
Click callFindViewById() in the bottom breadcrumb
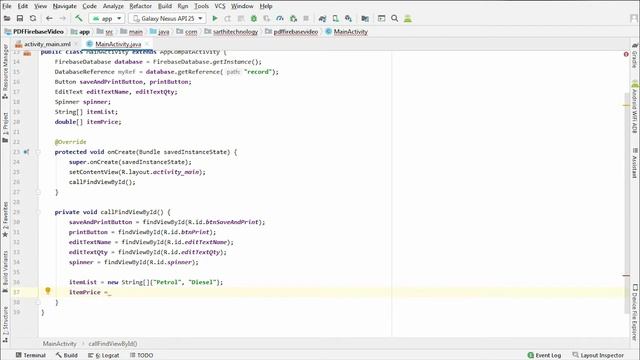pos(113,344)
